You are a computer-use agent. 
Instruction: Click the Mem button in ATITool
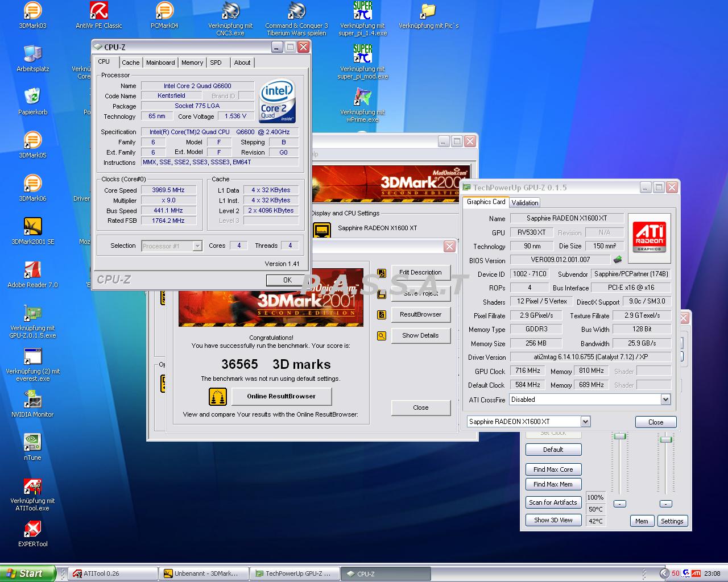point(642,521)
